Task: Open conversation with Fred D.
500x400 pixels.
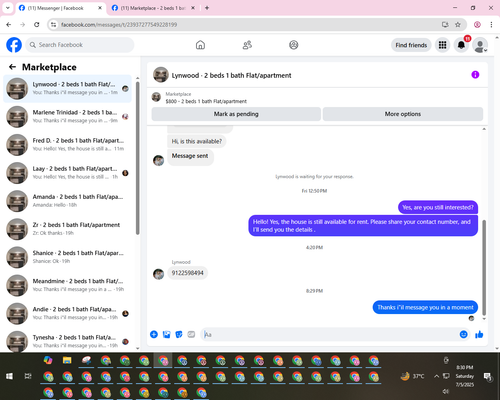Action: pyautogui.click(x=67, y=145)
